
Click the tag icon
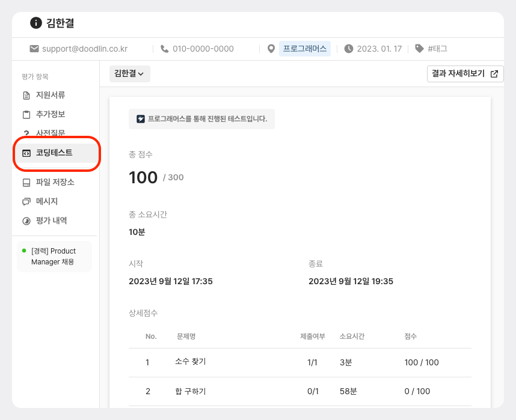point(419,49)
